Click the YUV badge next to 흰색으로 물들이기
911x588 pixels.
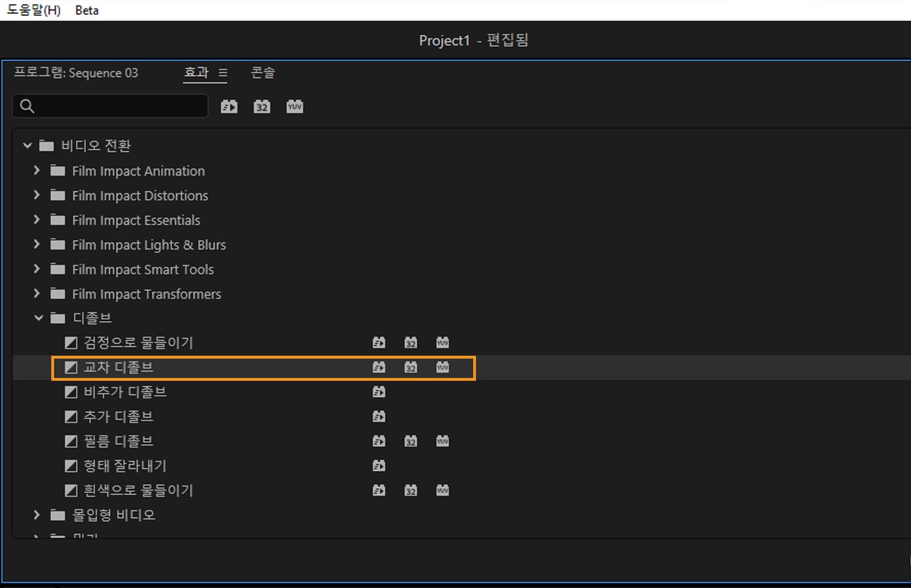[442, 490]
